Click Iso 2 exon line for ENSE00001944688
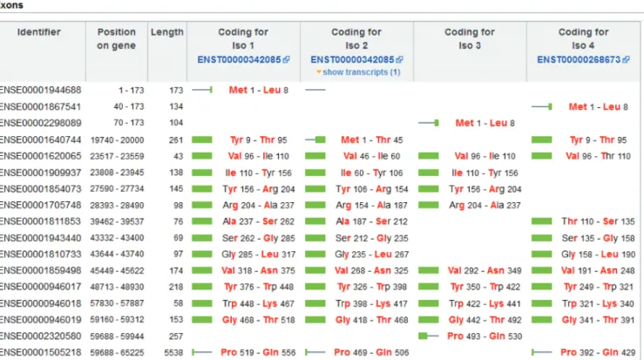 pos(315,90)
